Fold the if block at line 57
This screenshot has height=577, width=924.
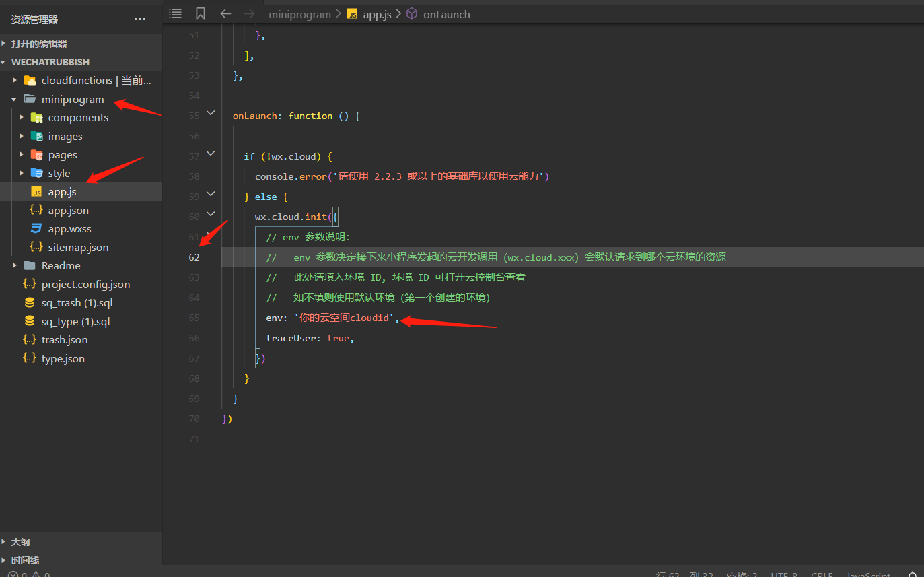[211, 154]
